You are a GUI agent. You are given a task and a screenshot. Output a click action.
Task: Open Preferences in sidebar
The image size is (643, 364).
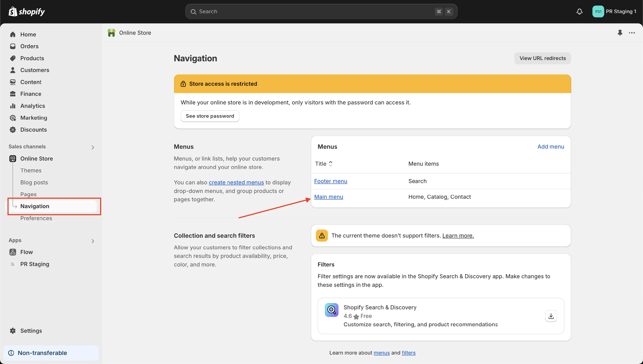[x=36, y=218]
